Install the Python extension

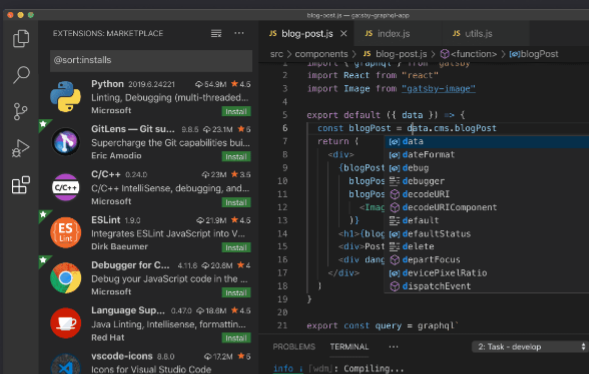coord(236,112)
